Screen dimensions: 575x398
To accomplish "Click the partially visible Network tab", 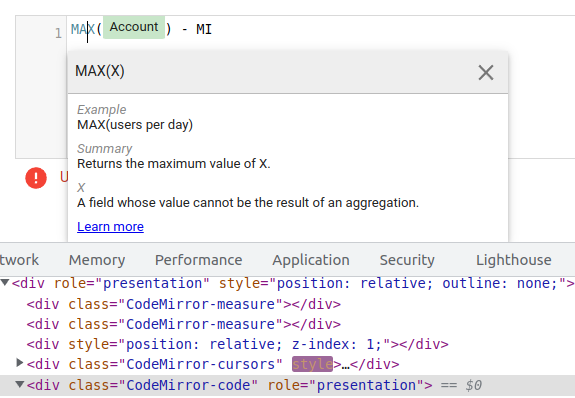I will [19, 260].
